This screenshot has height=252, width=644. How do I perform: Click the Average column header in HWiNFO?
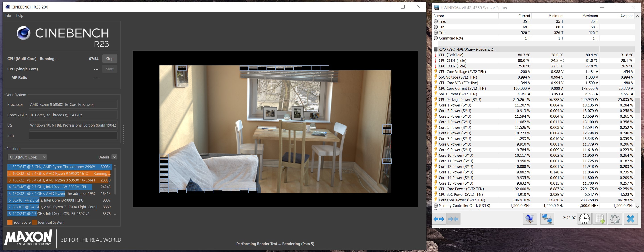[x=617, y=16]
